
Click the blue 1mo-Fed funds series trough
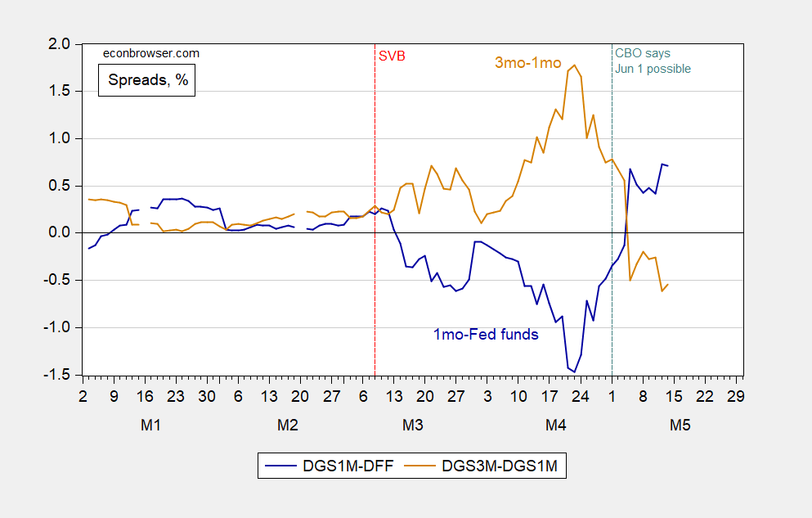coord(572,370)
